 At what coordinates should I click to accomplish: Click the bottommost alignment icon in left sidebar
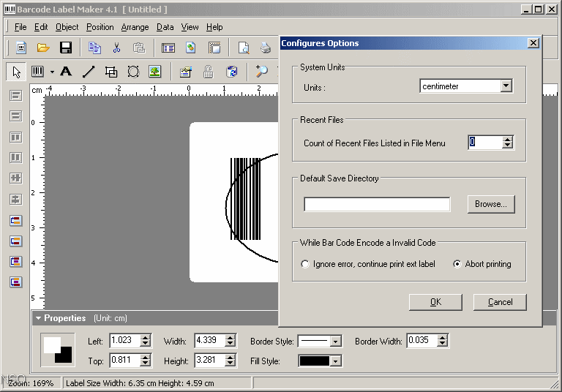15,282
